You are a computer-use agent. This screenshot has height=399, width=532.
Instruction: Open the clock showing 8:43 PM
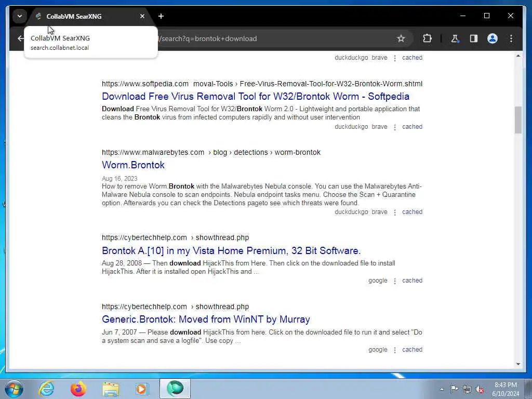[506, 389]
